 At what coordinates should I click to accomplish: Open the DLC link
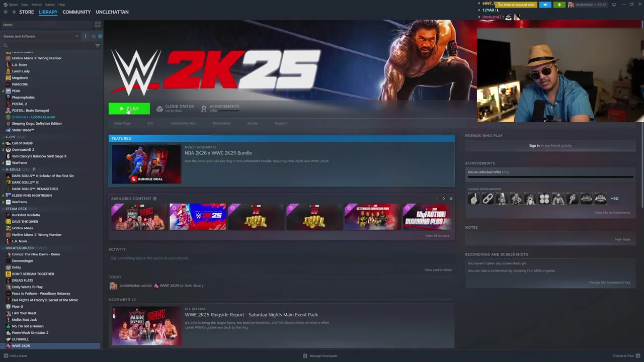click(x=150, y=123)
